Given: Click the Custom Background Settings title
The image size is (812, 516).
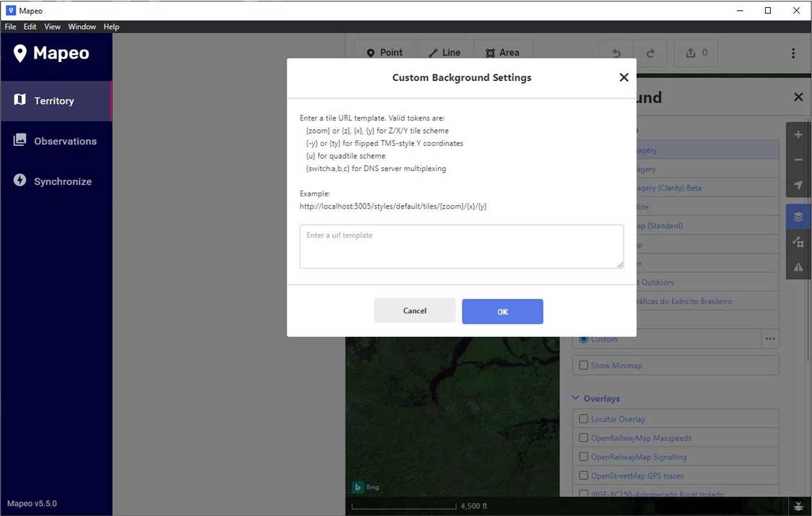Looking at the screenshot, I should [461, 78].
